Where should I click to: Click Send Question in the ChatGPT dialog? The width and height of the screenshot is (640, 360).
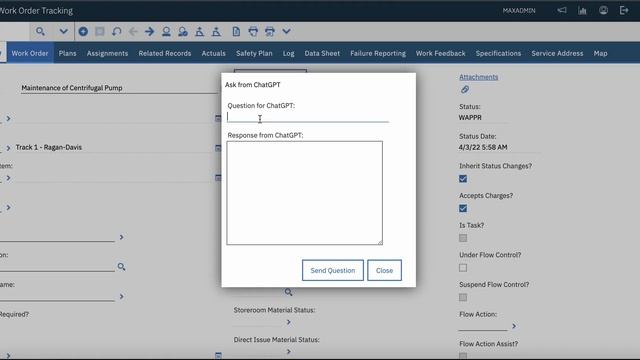click(x=333, y=270)
